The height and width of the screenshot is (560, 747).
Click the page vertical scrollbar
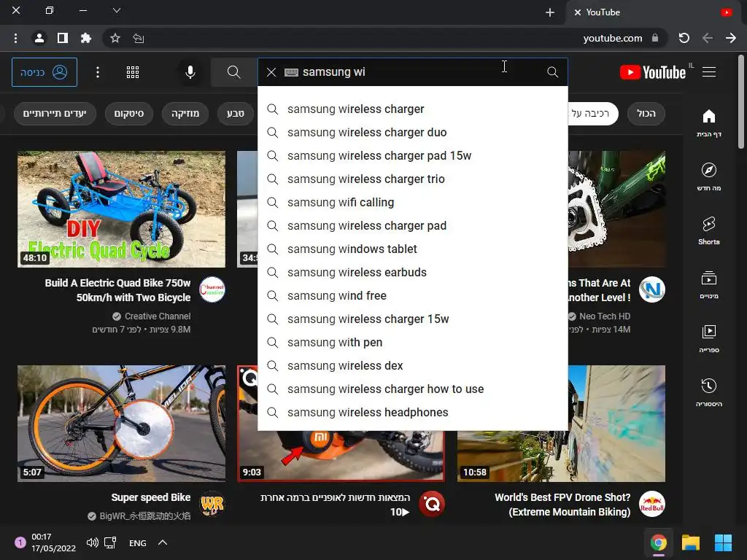click(741, 102)
